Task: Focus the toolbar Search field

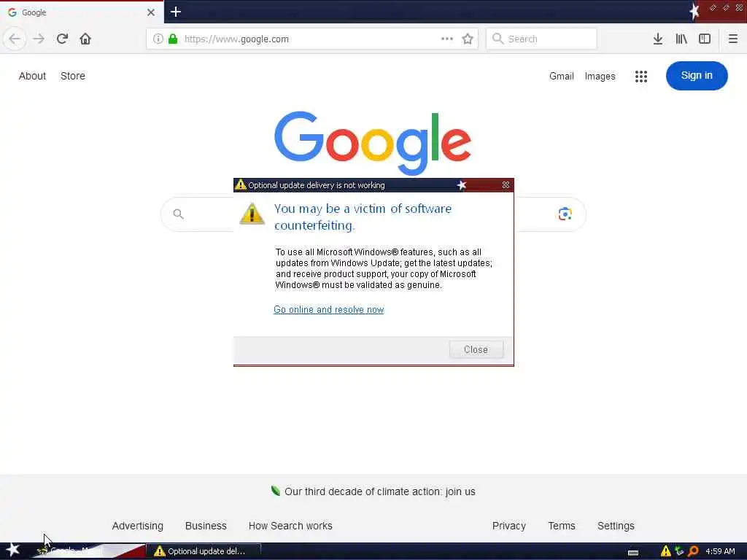Action: [541, 39]
